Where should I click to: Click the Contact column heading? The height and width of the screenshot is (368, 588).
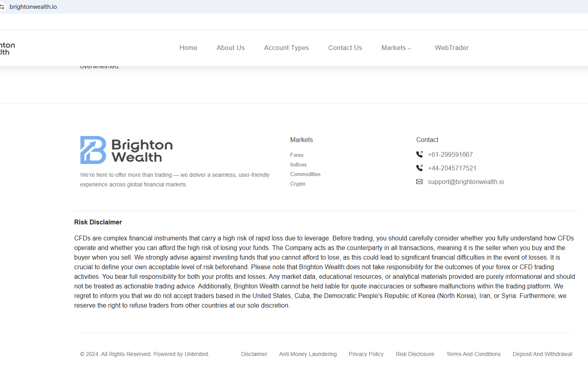427,140
